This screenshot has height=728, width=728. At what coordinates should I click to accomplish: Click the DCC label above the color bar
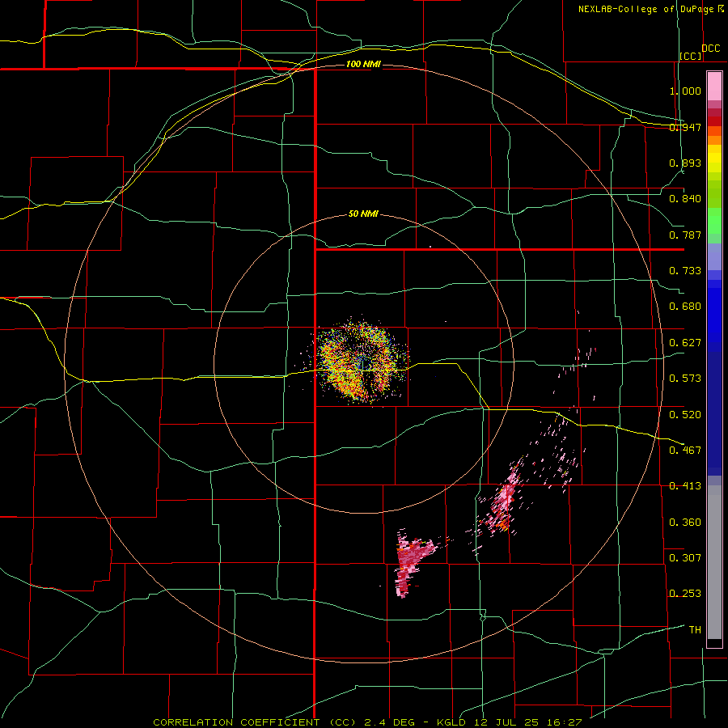click(x=710, y=49)
